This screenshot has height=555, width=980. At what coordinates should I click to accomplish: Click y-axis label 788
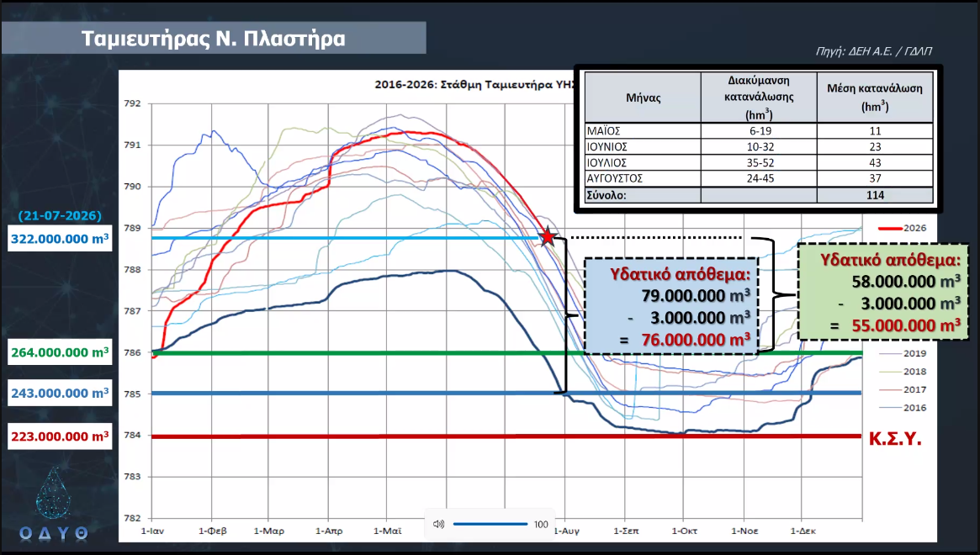[133, 269]
